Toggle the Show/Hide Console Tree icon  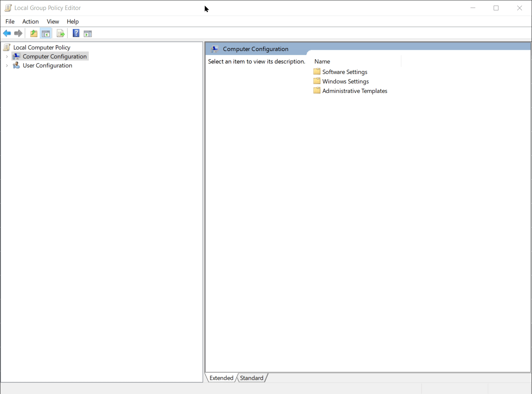pos(46,33)
